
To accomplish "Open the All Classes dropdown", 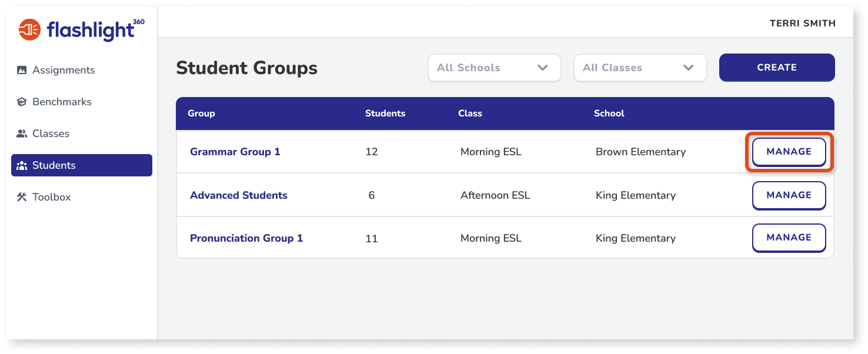I will coord(640,68).
